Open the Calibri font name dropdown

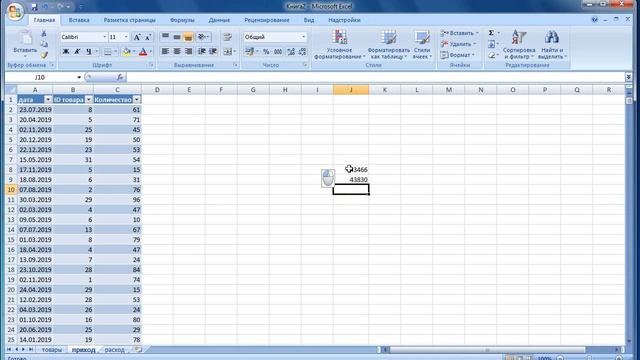104,37
